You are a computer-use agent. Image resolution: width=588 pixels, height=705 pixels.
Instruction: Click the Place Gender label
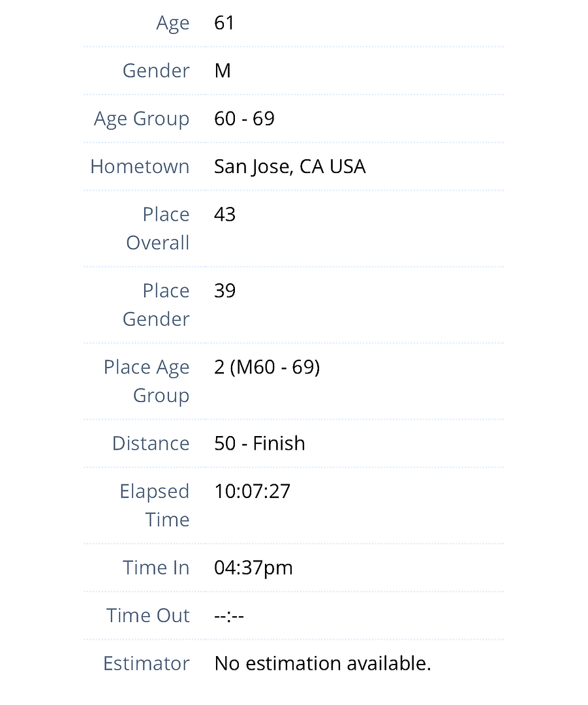pyautogui.click(x=157, y=305)
